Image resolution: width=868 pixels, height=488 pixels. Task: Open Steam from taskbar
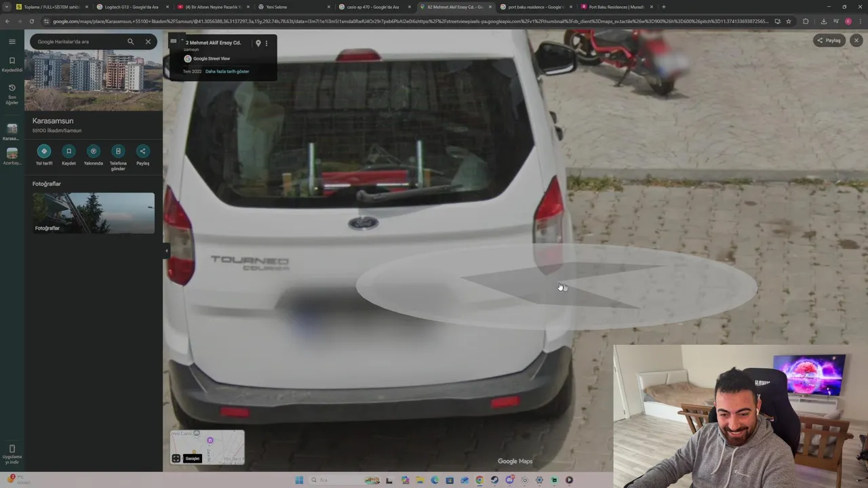(494, 480)
